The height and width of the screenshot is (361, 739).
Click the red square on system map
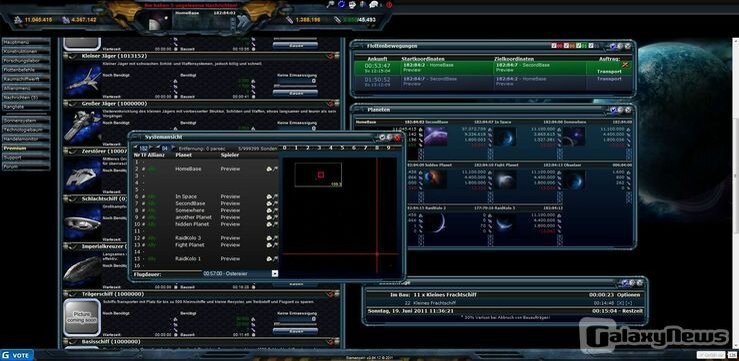pyautogui.click(x=320, y=175)
